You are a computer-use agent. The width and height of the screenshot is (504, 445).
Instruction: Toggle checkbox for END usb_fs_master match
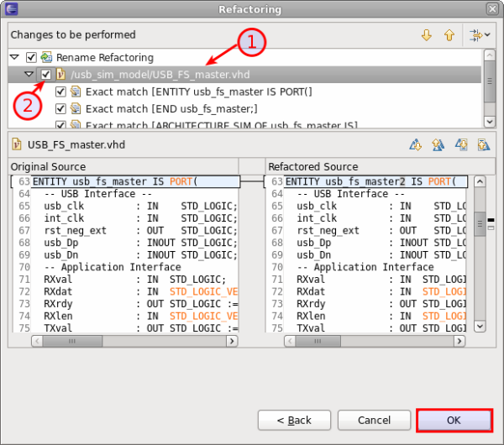[x=60, y=108]
